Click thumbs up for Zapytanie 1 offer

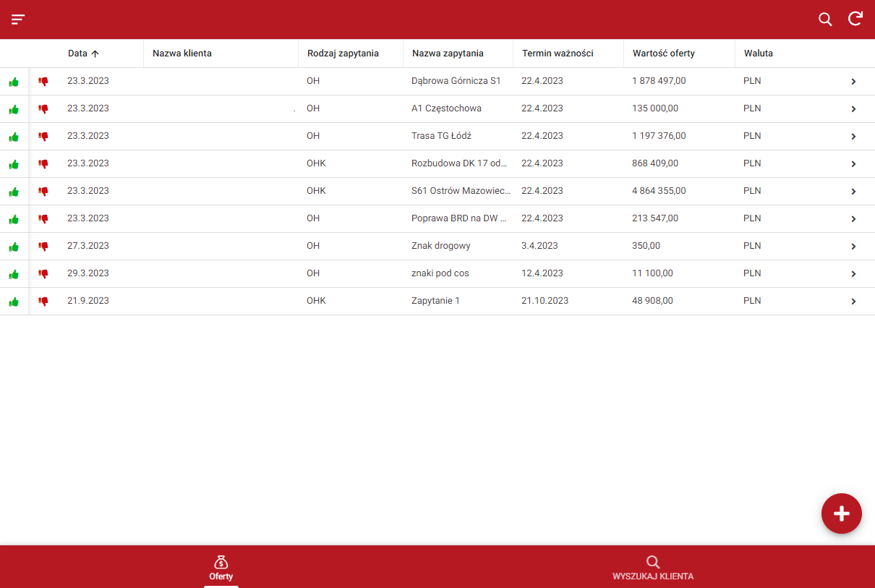coord(14,302)
